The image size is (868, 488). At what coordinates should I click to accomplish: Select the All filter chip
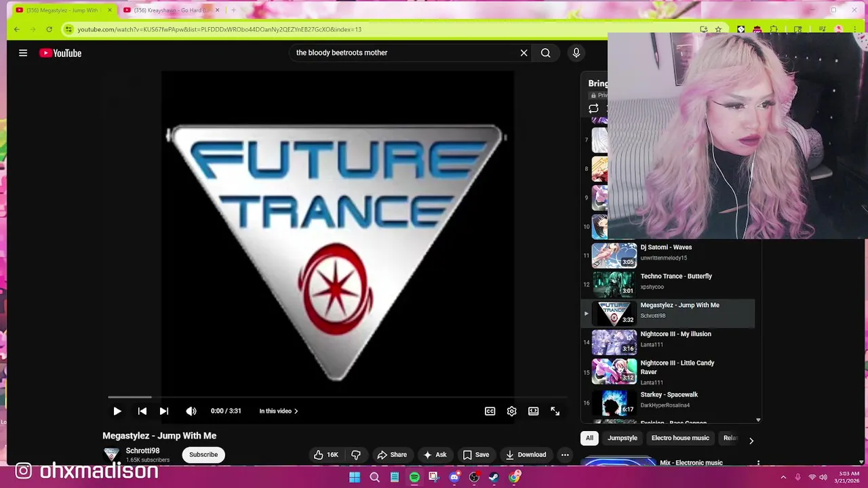589,438
